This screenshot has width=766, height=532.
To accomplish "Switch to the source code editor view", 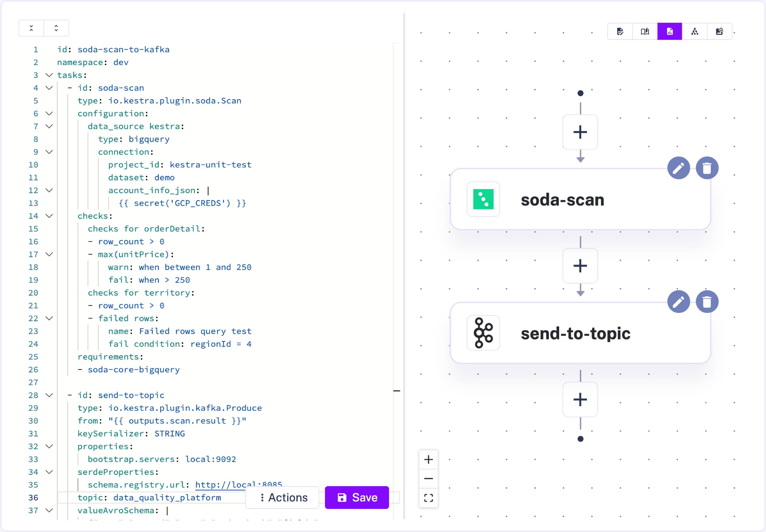I will [620, 31].
